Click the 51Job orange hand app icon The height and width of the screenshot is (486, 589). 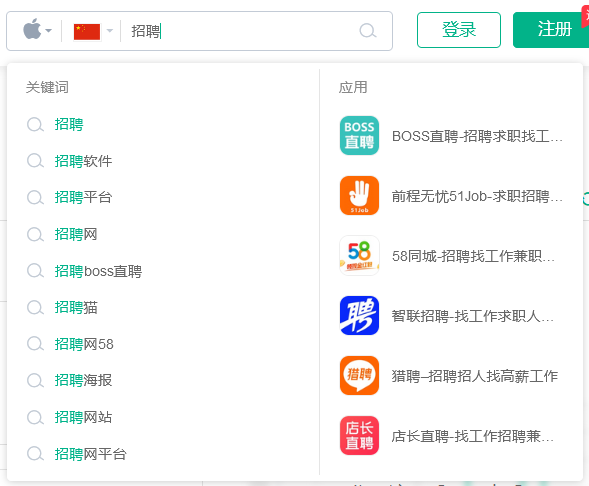(359, 196)
